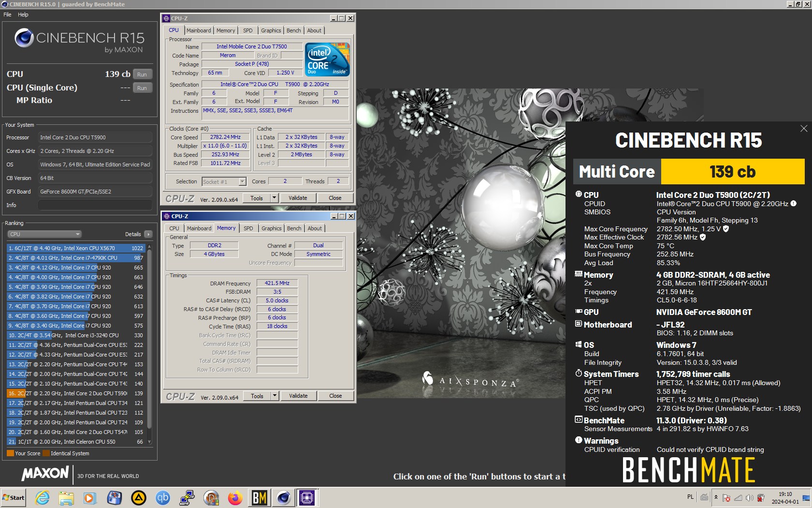Launch Firefox from the taskbar
Viewport: 812px width, 508px height.
click(x=235, y=498)
